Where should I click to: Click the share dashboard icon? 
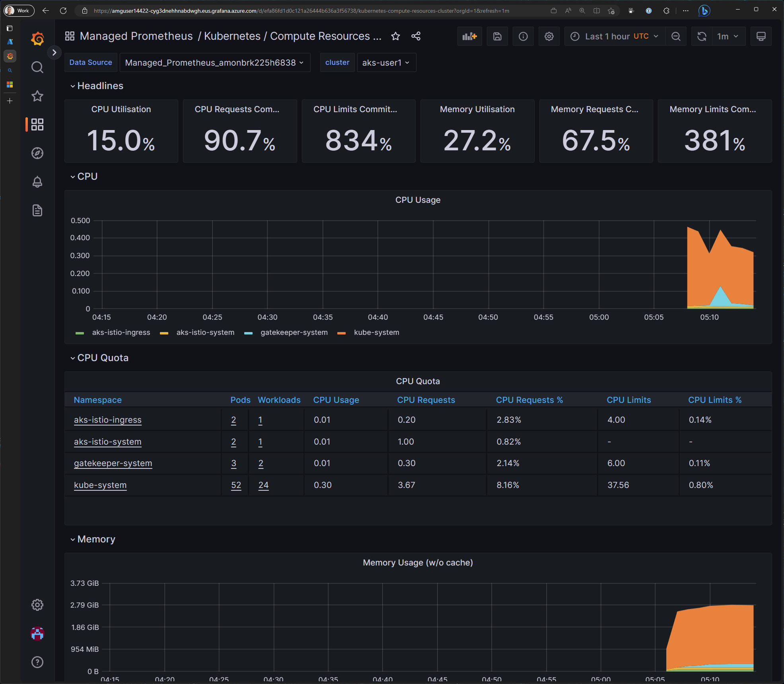coord(415,37)
